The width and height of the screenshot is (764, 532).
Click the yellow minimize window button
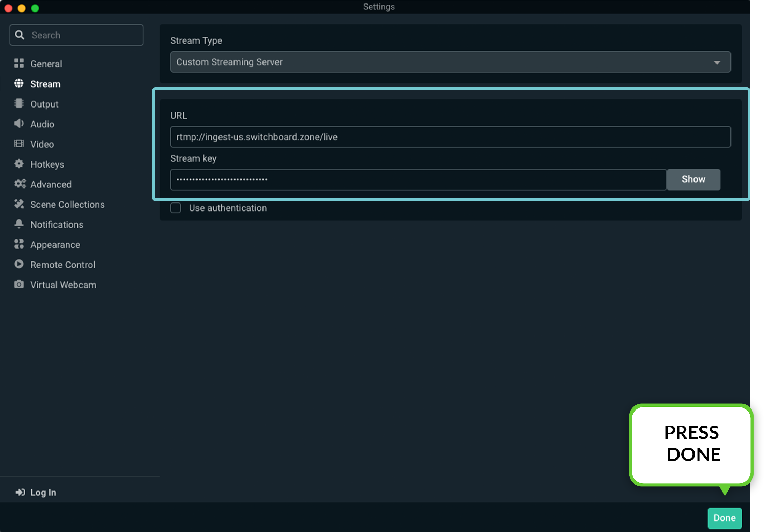click(x=22, y=8)
